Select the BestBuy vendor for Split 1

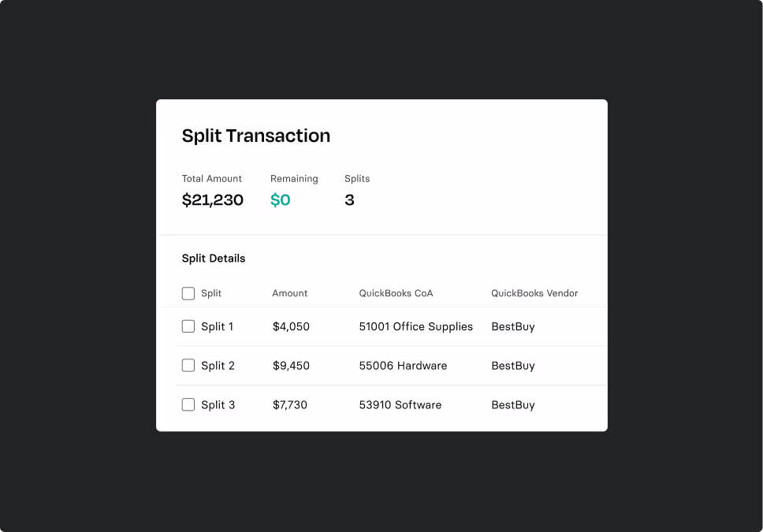click(513, 326)
